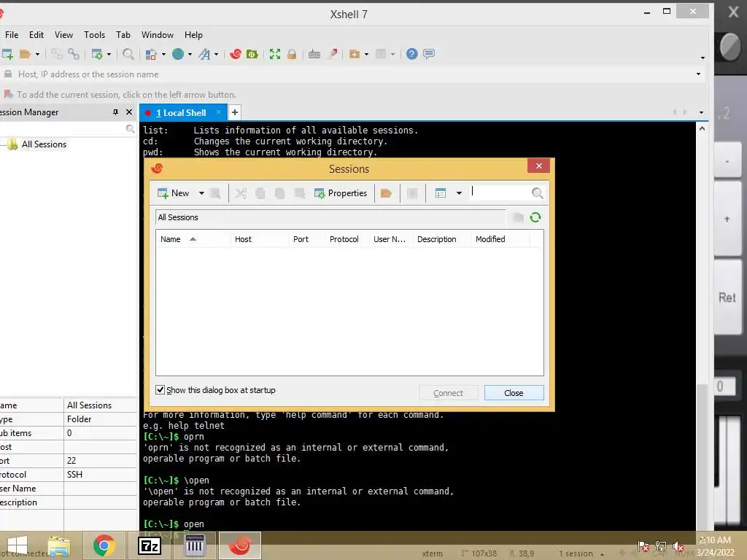Click the 'All Sessions' path box in Sessions dialog
The height and width of the screenshot is (560, 747).
(x=330, y=217)
